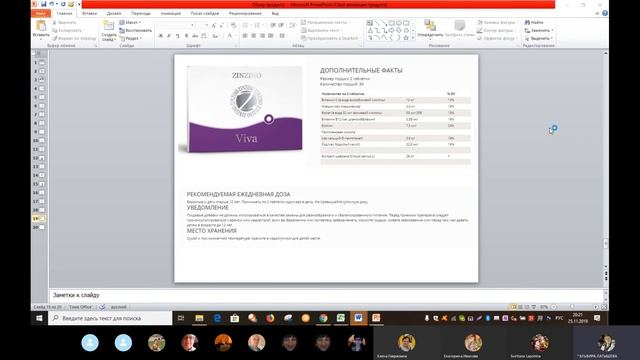Viewport: 640px width, 360px height.
Task: Click the slide notes field 'Заметки к слайду'
Action: click(326, 295)
